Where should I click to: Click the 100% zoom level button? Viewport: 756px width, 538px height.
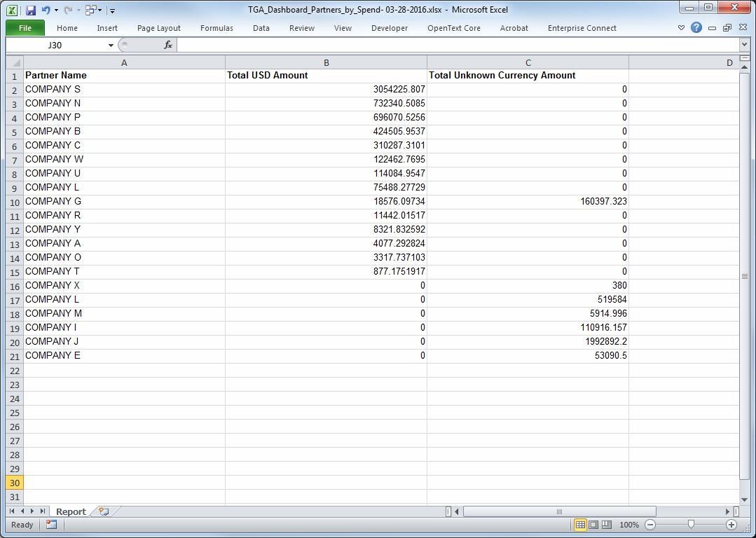point(629,525)
